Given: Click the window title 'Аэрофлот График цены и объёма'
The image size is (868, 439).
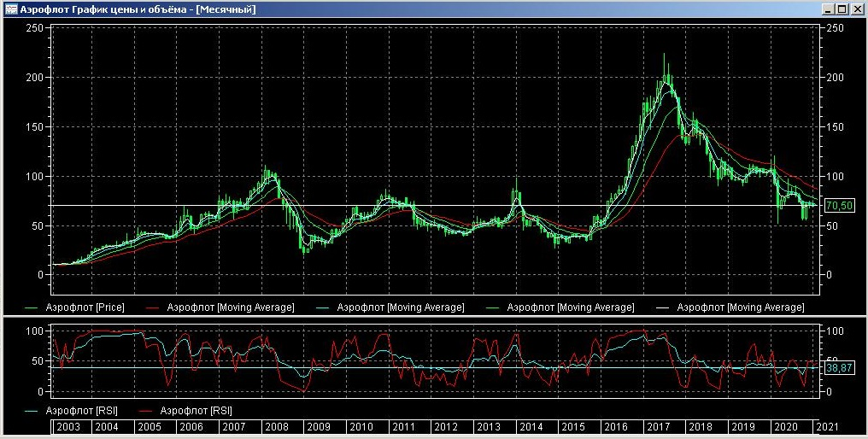Looking at the screenshot, I should click(103, 9).
